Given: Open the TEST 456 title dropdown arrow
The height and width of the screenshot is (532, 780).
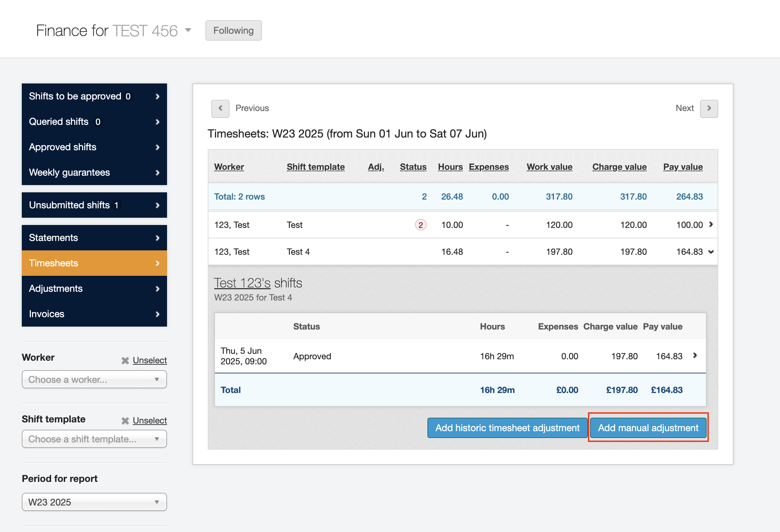Looking at the screenshot, I should (188, 30).
